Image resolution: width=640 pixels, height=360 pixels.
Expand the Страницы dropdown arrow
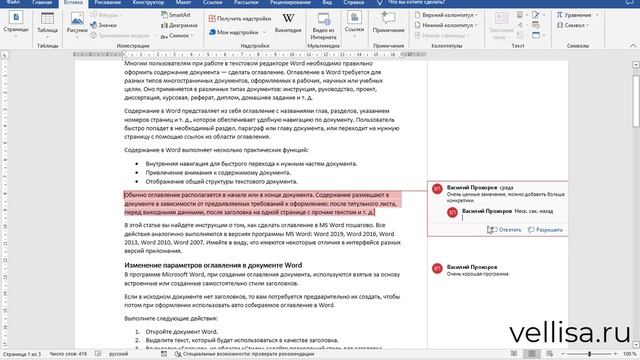pos(16,36)
